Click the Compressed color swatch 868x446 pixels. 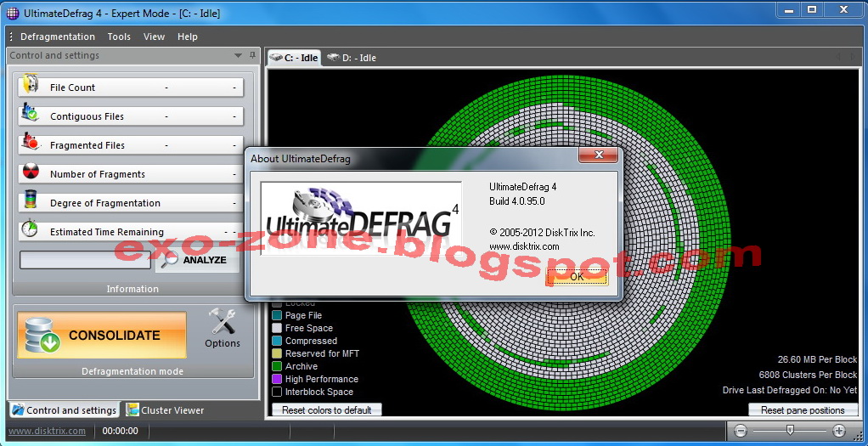[x=277, y=341]
